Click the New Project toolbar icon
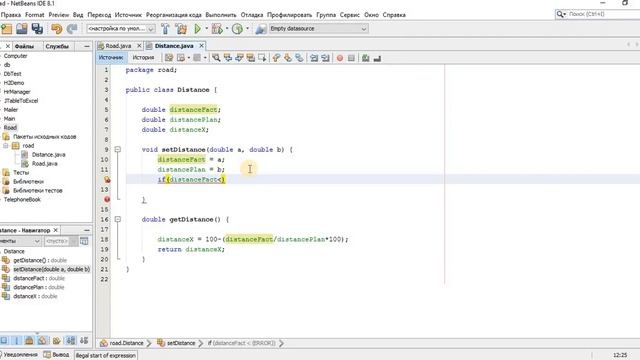640x360 pixels. pyautogui.click(x=7, y=29)
